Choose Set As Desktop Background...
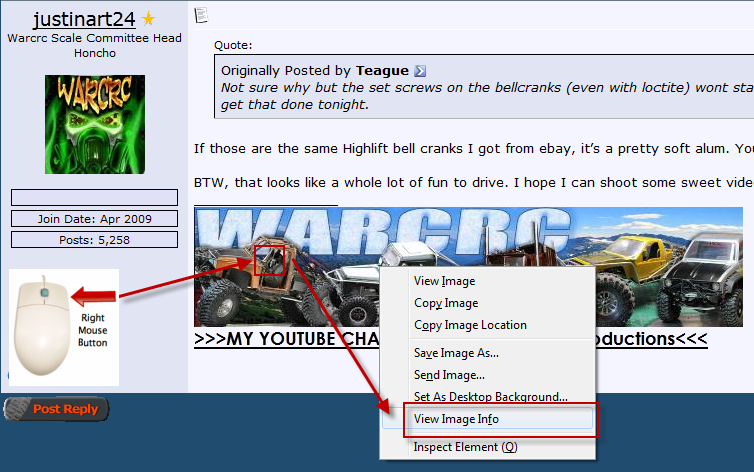The image size is (754, 472). click(x=490, y=397)
